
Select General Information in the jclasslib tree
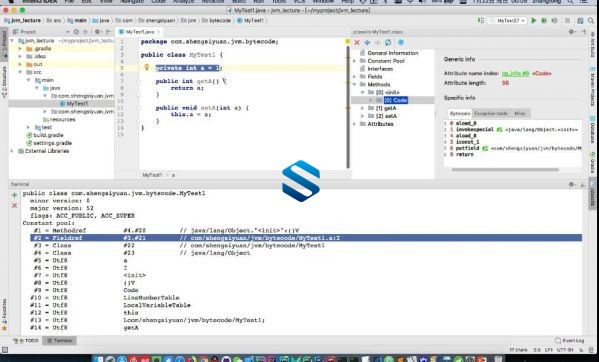click(392, 53)
